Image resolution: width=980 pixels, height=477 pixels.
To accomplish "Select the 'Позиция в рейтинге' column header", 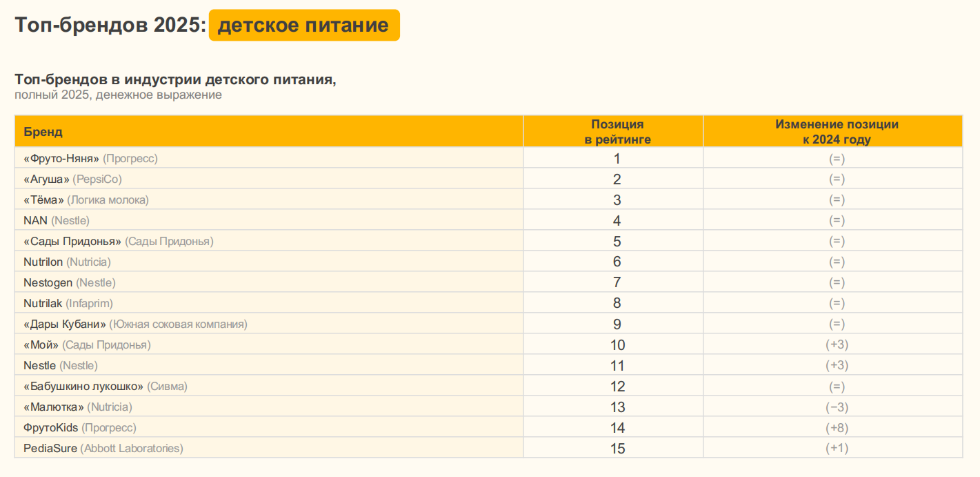I will pyautogui.click(x=614, y=131).
